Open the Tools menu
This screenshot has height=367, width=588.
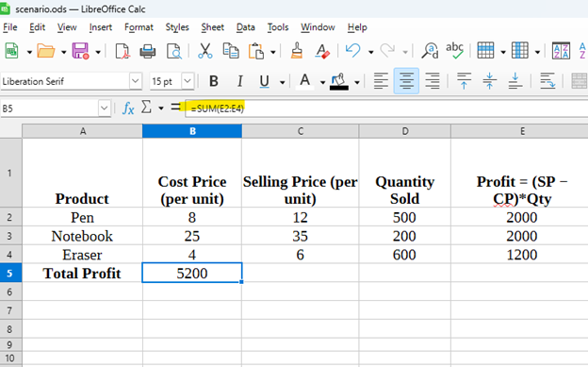278,27
